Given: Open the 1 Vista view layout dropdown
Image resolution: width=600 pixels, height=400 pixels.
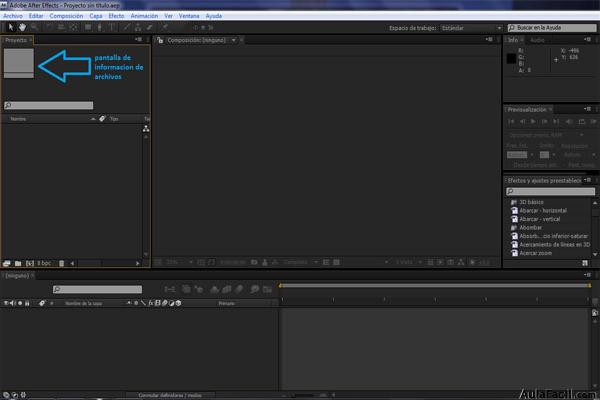Looking at the screenshot, I should pos(408,262).
